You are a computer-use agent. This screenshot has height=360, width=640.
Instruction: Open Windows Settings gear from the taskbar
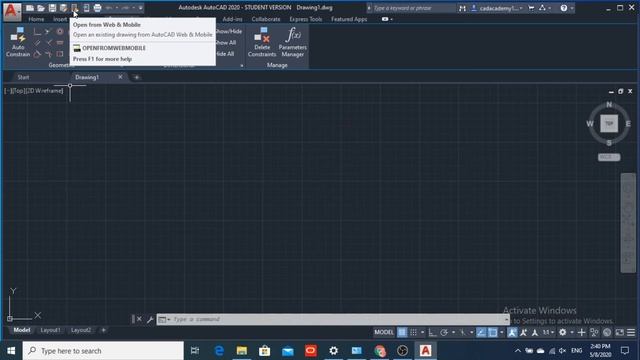pyautogui.click(x=333, y=351)
